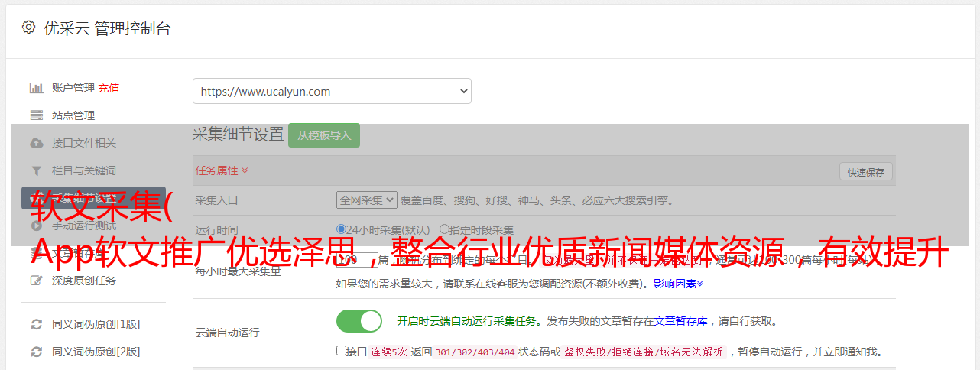
Task: Click the cloud icon for 接口文件相关
Action: (36, 143)
